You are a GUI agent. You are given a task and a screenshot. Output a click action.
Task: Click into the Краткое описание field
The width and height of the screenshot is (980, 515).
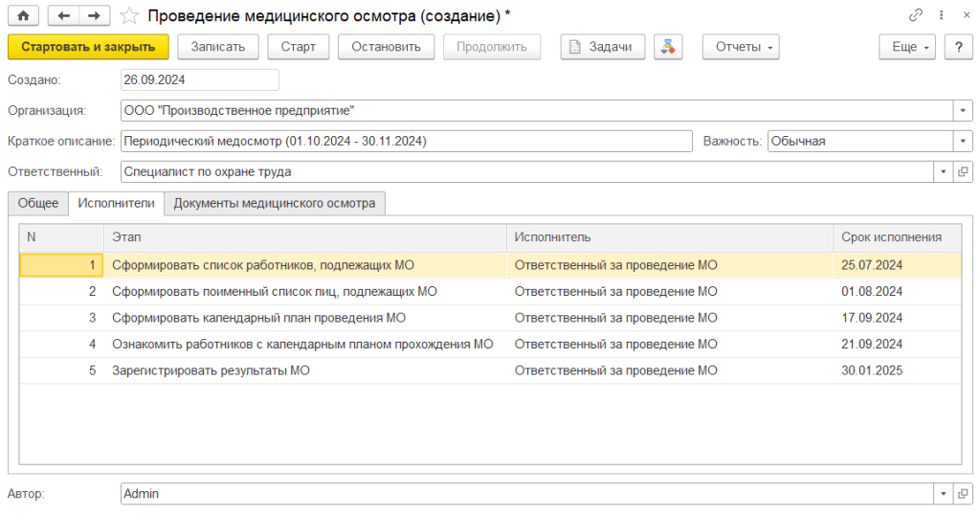pyautogui.click(x=406, y=142)
